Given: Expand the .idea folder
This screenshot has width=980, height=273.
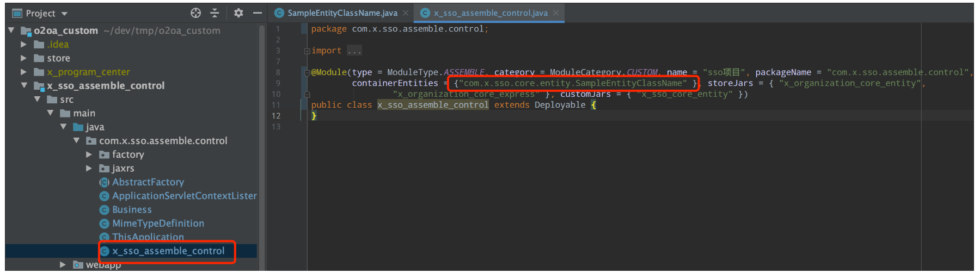Looking at the screenshot, I should pos(23,44).
